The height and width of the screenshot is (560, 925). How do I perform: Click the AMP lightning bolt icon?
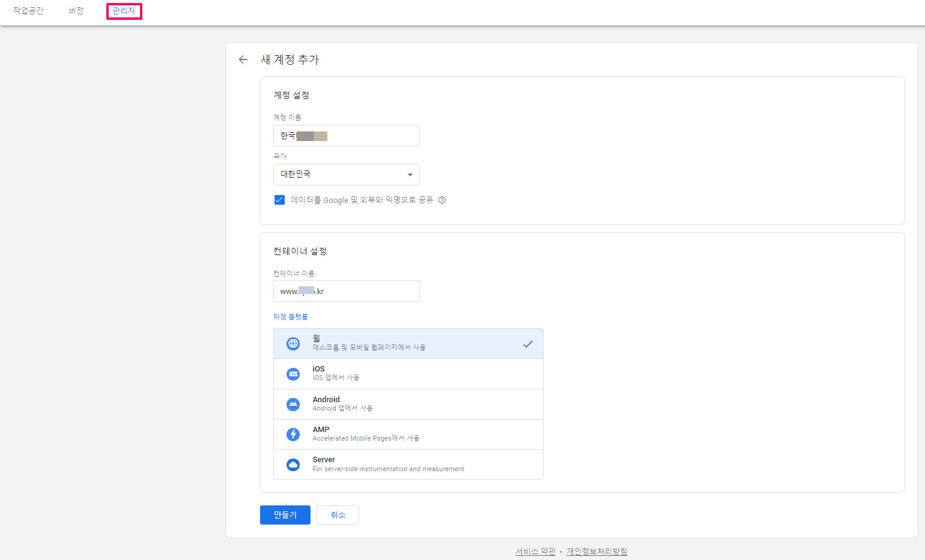click(x=293, y=433)
